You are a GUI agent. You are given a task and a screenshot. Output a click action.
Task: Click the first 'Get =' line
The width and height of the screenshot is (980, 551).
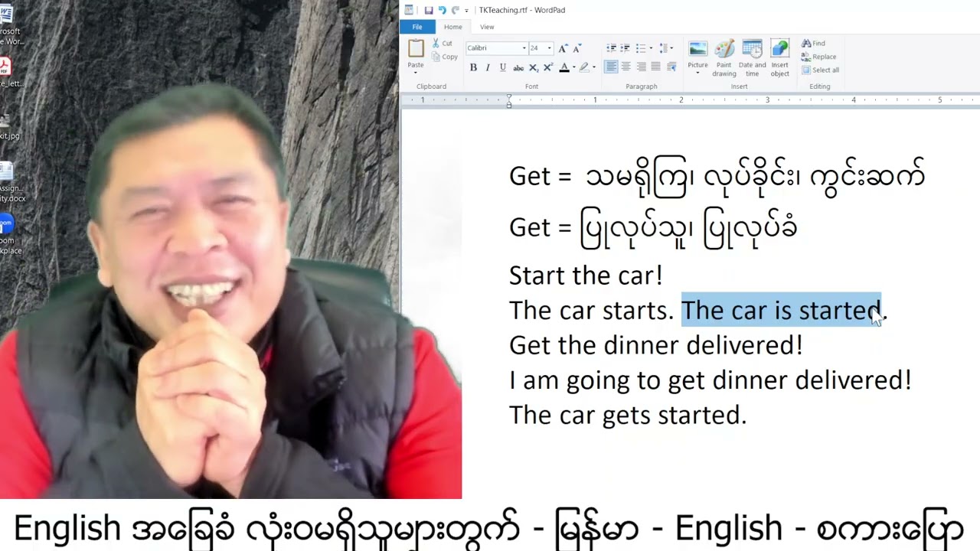(x=717, y=176)
